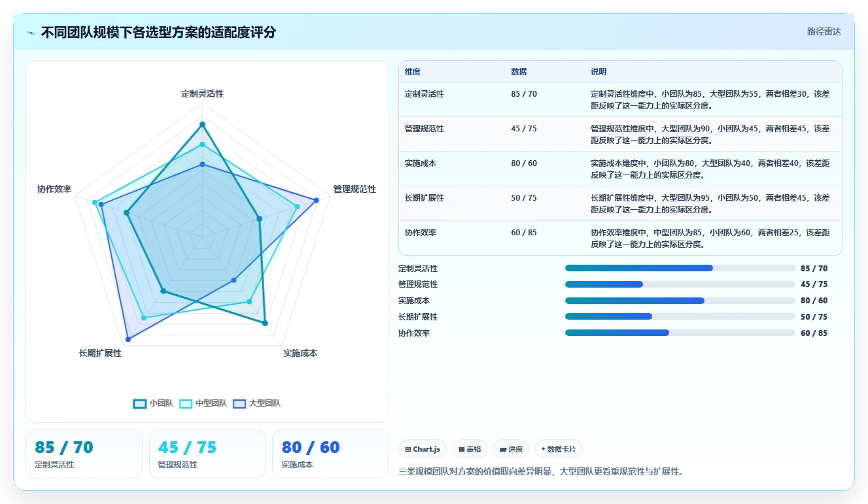Click the 定制灵活性 progress bar
This screenshot has height=504, width=868.
click(x=680, y=268)
